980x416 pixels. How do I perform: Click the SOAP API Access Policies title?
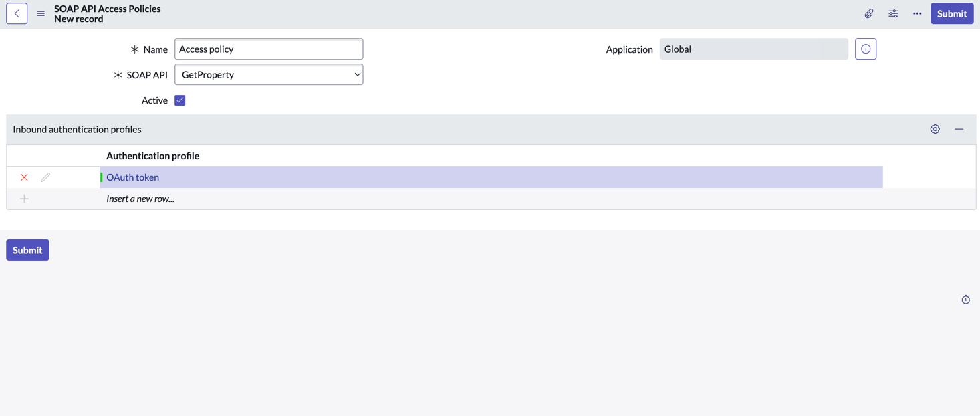click(107, 9)
